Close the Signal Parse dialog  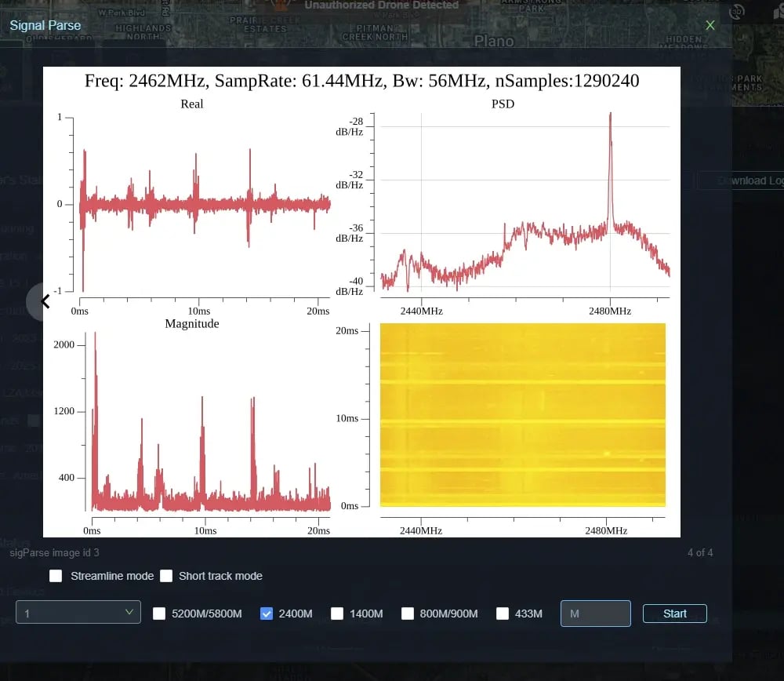(710, 25)
